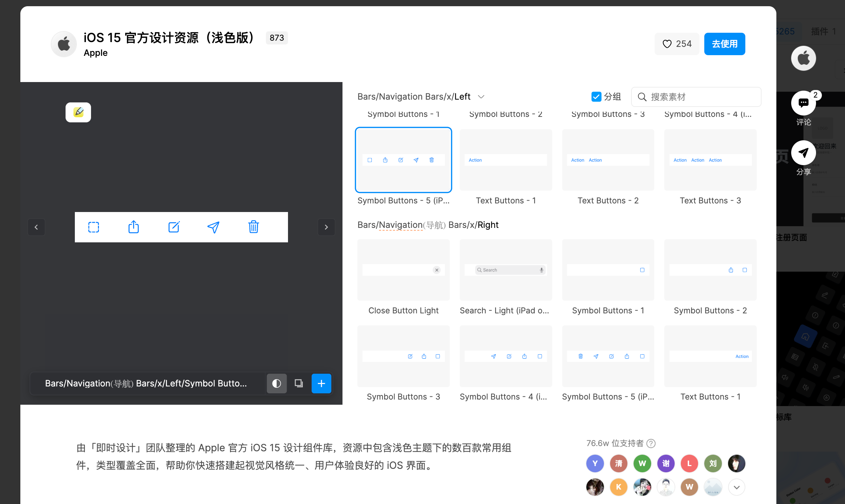Select Text Buttons - 2 thumbnail
Screen dimensions: 845x504
608,160
